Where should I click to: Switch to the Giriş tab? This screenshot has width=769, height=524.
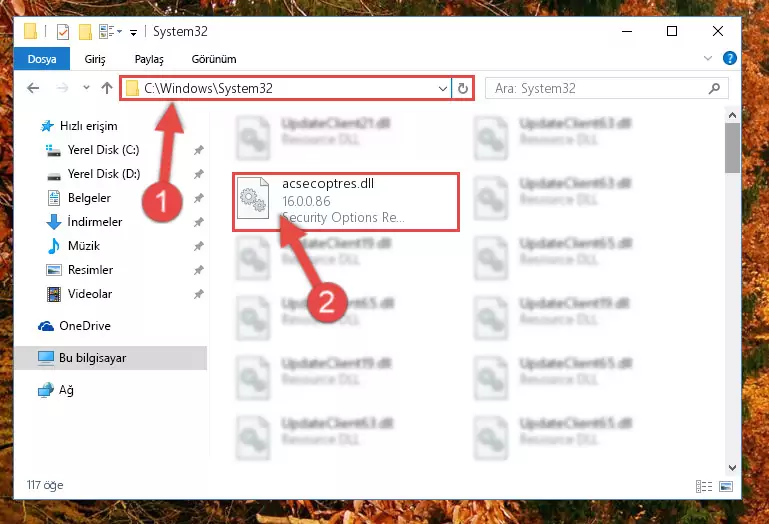tap(95, 59)
